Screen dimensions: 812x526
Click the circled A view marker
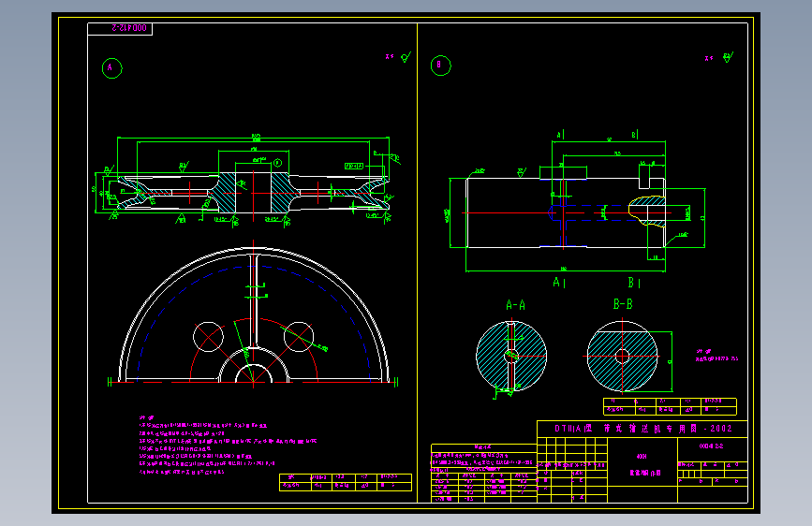(111, 67)
